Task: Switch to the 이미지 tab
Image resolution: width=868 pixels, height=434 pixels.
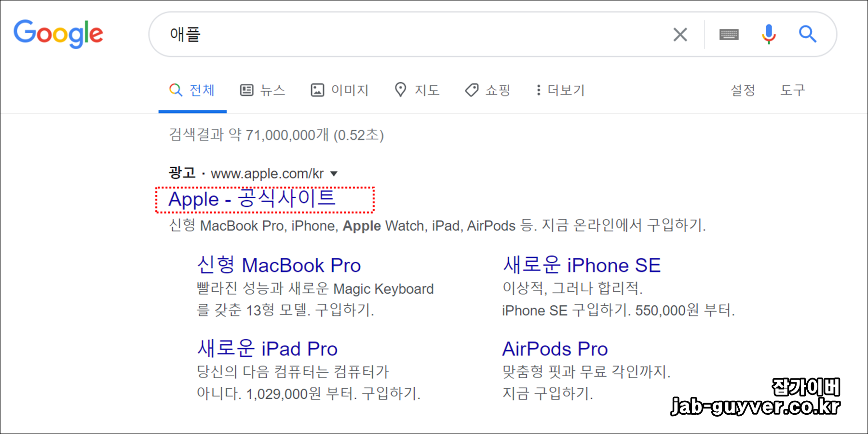Action: 339,90
